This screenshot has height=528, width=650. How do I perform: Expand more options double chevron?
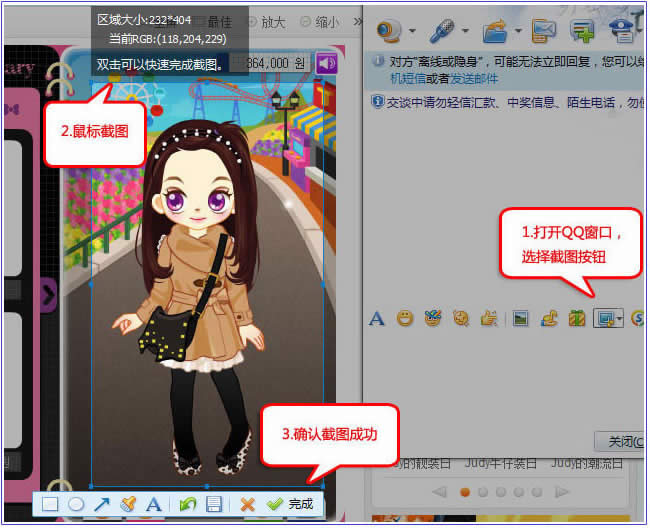click(x=357, y=21)
